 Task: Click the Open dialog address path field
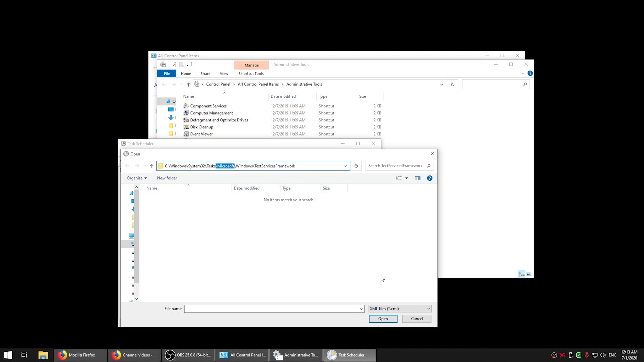[x=253, y=166]
